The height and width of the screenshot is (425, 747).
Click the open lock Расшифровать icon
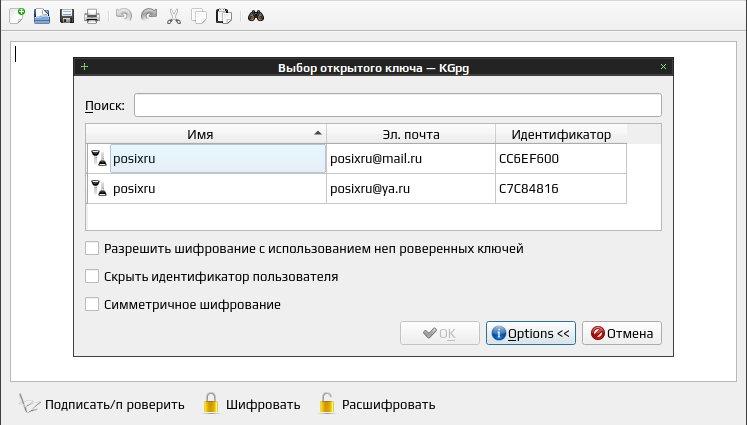326,403
